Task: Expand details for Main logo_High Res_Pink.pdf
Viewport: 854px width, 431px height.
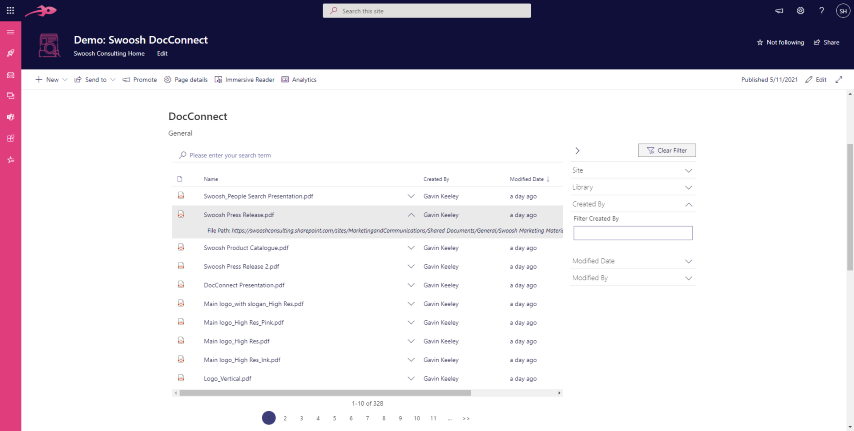Action: pyautogui.click(x=411, y=323)
